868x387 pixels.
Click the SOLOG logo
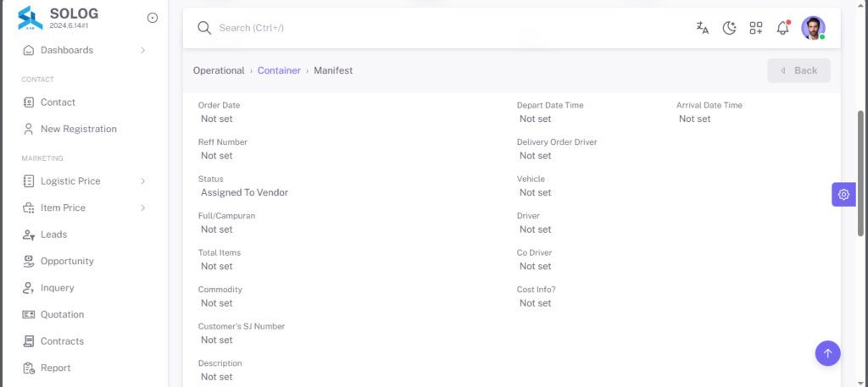point(30,18)
